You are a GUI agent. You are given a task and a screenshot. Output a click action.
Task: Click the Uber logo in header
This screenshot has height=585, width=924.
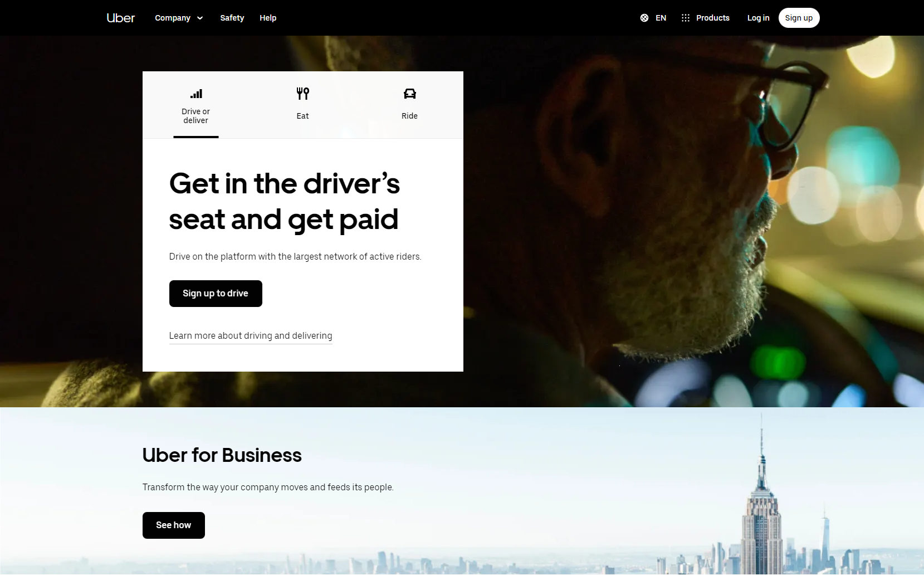pos(120,18)
